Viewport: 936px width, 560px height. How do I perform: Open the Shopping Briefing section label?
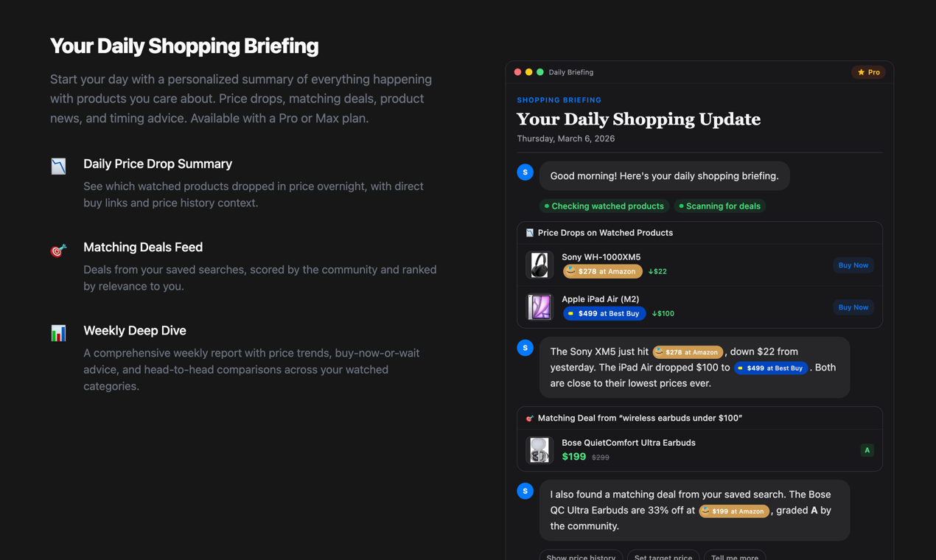559,99
